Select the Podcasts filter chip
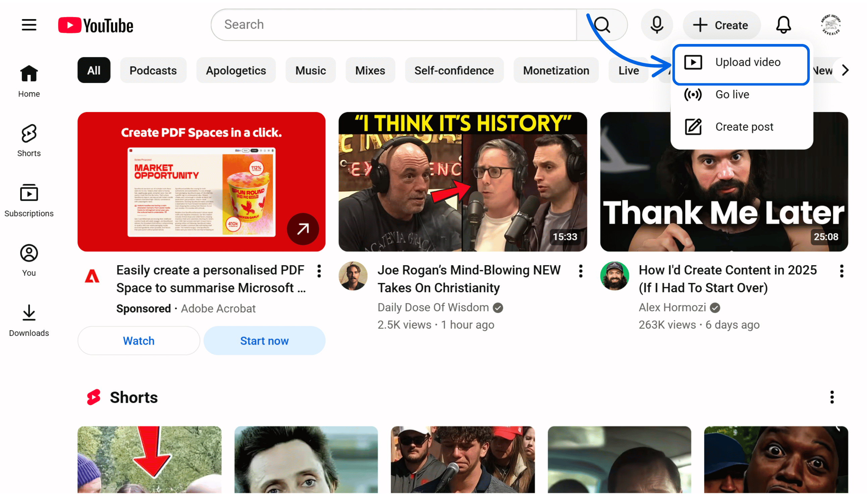This screenshot has width=868, height=494. 153,70
